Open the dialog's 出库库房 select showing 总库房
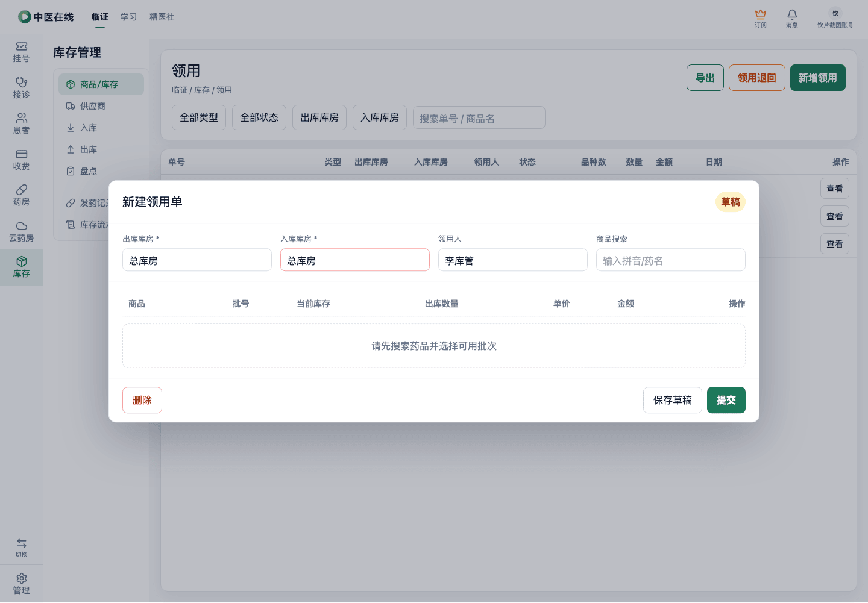The height and width of the screenshot is (603, 868). 197,260
